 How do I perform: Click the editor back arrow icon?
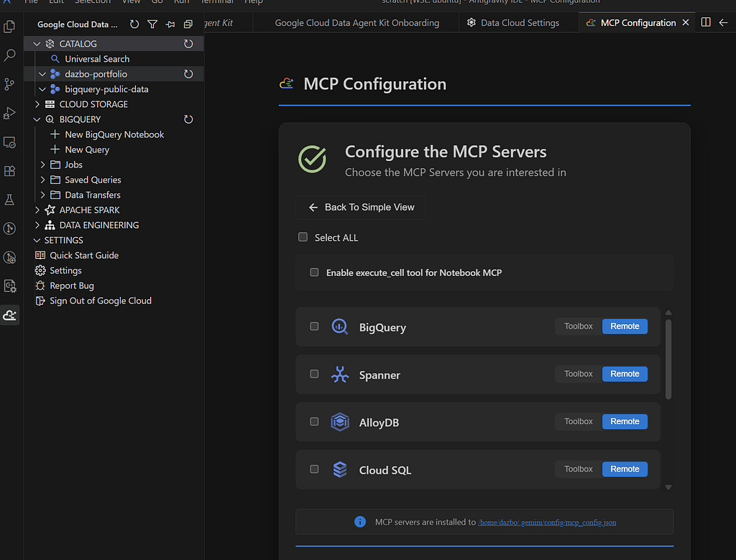723,22
